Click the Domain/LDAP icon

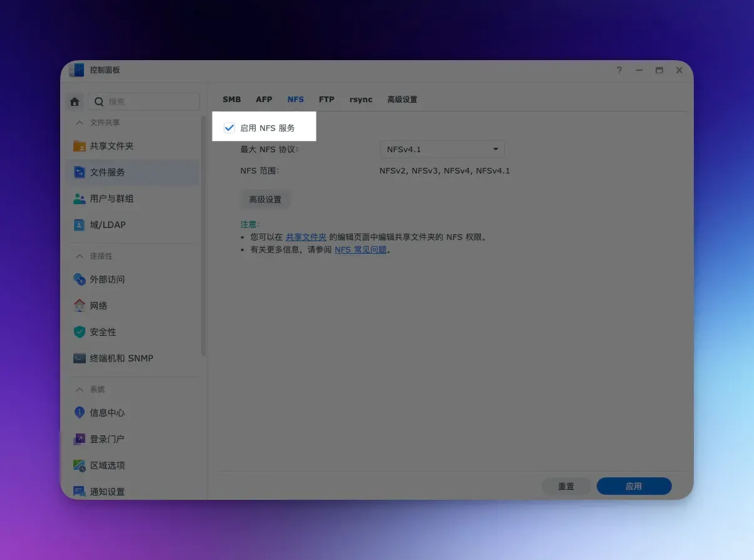80,225
